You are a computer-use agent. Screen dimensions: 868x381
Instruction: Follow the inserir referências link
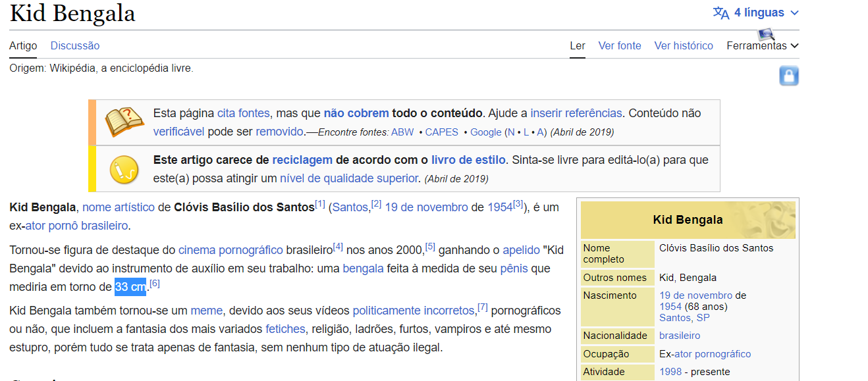click(x=576, y=113)
